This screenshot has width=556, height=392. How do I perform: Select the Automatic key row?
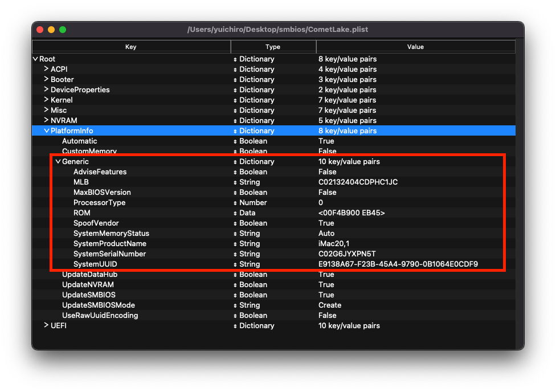pyautogui.click(x=80, y=141)
